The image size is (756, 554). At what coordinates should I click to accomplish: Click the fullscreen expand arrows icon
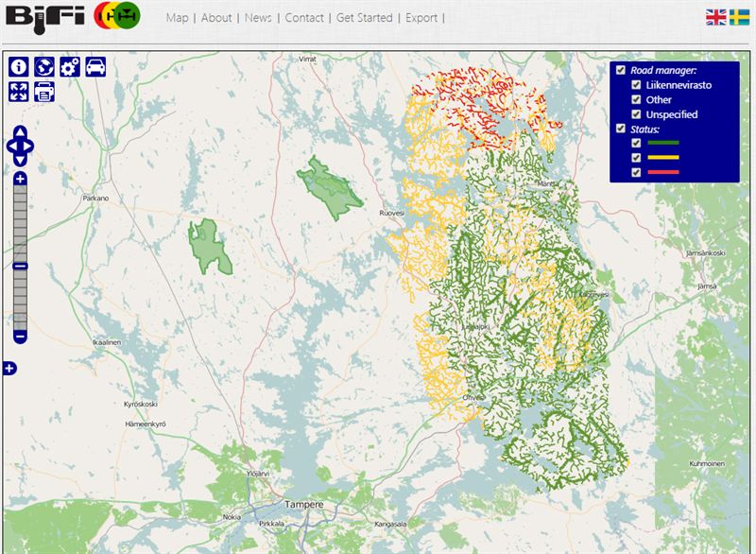click(19, 92)
